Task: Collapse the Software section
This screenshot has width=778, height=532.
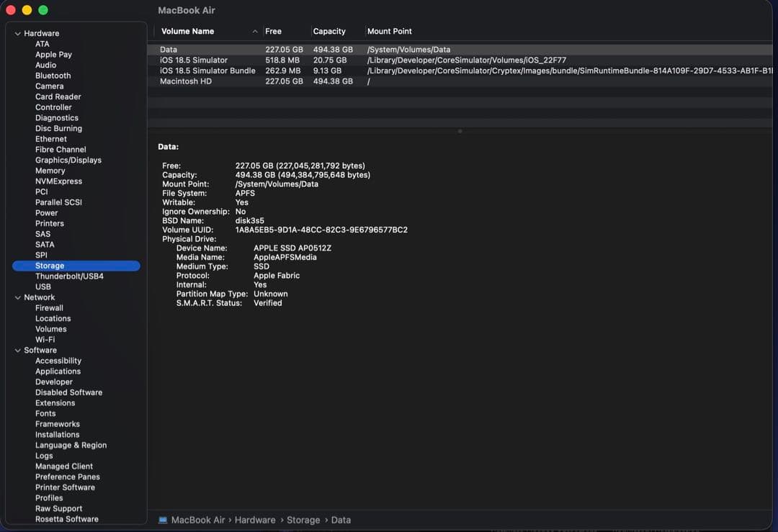Action: (18, 351)
